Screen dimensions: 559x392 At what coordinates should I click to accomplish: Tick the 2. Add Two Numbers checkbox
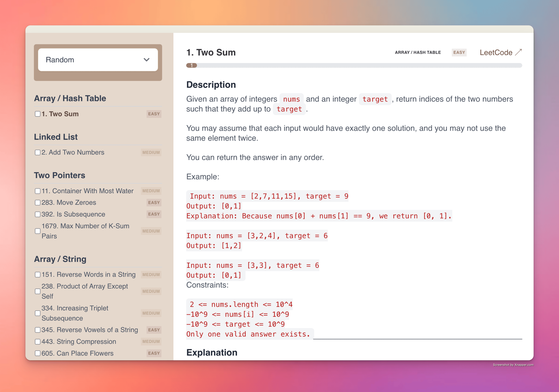[37, 152]
